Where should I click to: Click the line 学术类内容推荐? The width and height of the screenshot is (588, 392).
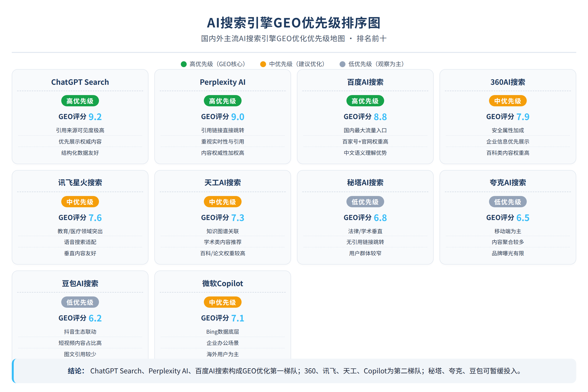point(222,242)
